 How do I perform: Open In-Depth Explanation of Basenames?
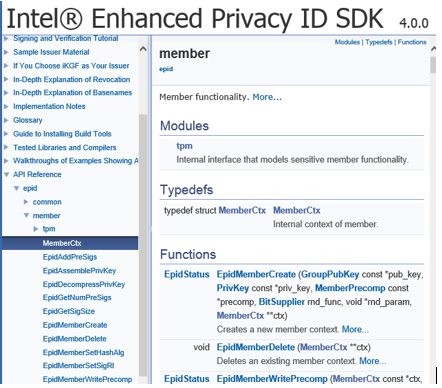coord(73,92)
